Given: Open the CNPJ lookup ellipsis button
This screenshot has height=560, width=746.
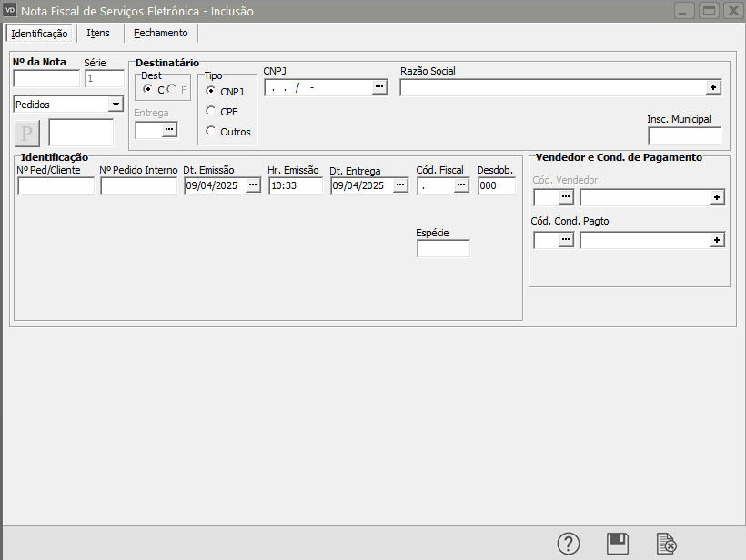Looking at the screenshot, I should (379, 87).
